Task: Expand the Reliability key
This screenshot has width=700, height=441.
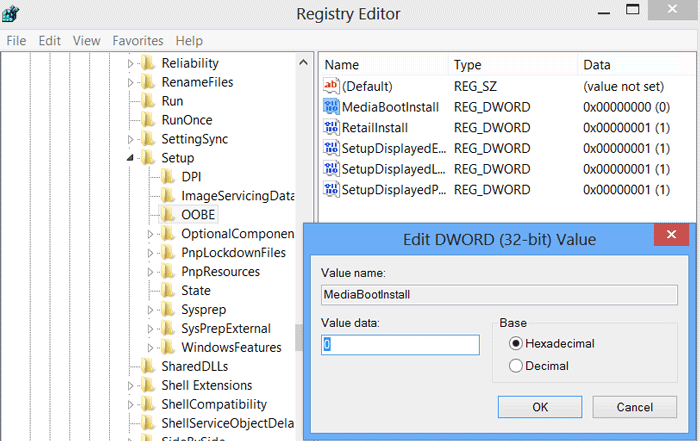Action: [130, 63]
